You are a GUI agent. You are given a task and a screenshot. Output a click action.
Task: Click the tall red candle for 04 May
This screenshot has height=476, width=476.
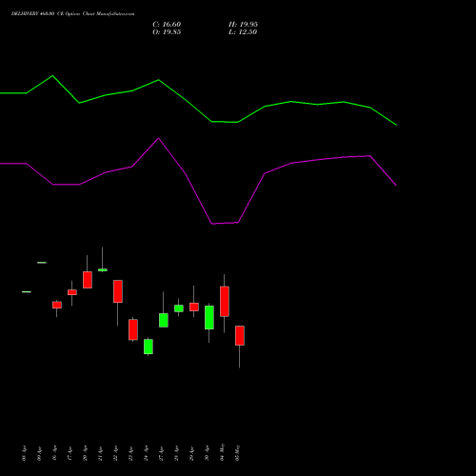[x=225, y=302]
